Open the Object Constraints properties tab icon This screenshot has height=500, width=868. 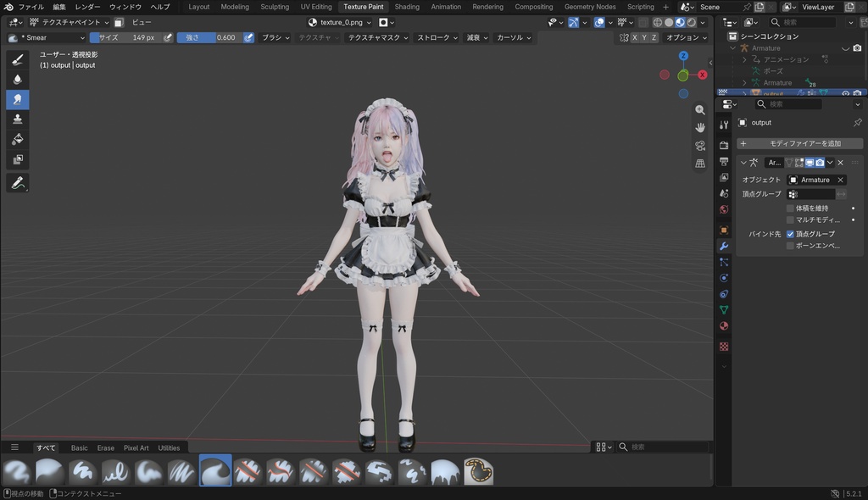click(x=724, y=294)
